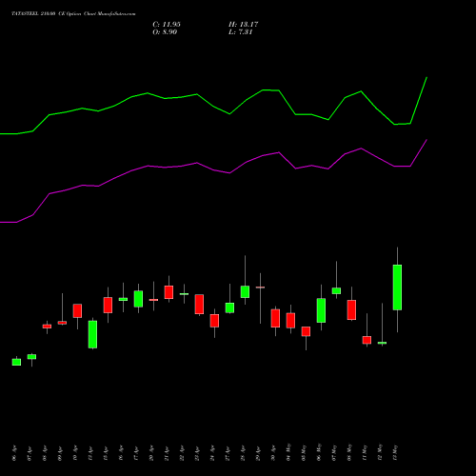This screenshot has height=476, width=476.
Task: Click the open value O: 8.90
Action: (165, 32)
